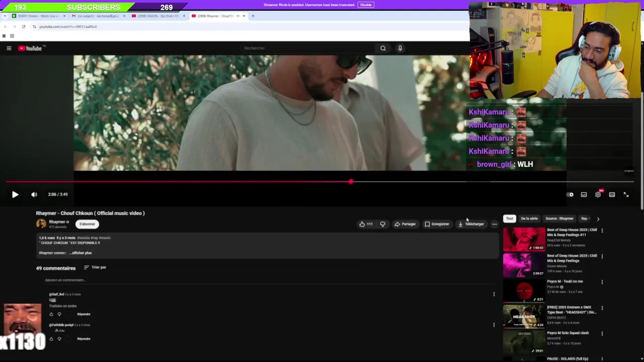644x362 pixels.
Task: Reply to the first comment with Répondre
Action: point(84,314)
